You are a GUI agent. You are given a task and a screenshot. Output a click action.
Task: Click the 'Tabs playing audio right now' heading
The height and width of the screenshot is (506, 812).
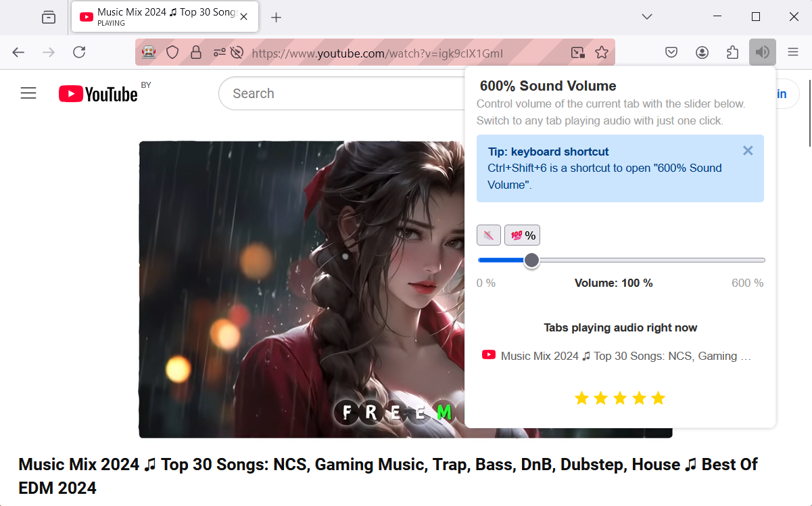point(621,327)
